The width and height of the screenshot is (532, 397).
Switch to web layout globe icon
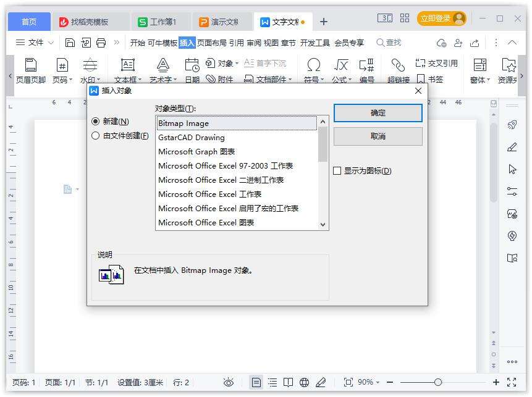pyautogui.click(x=305, y=382)
